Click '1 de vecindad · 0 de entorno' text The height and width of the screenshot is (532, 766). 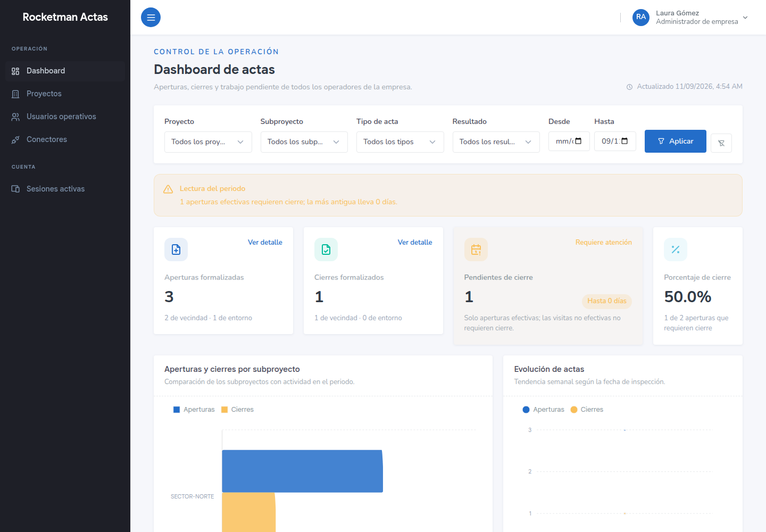tap(358, 318)
